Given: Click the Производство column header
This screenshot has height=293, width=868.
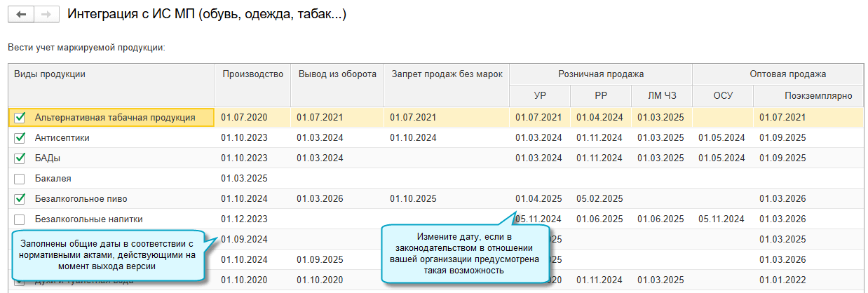Looking at the screenshot, I should (x=252, y=86).
